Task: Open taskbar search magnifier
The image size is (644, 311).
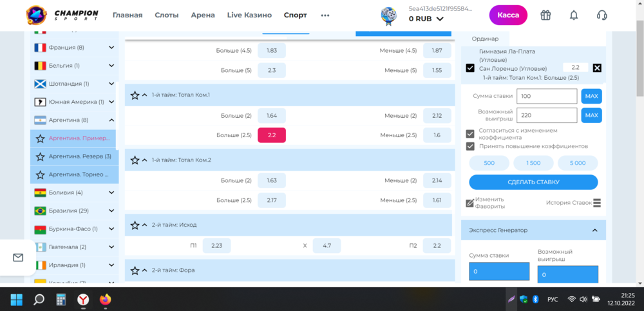Action: coord(39,299)
